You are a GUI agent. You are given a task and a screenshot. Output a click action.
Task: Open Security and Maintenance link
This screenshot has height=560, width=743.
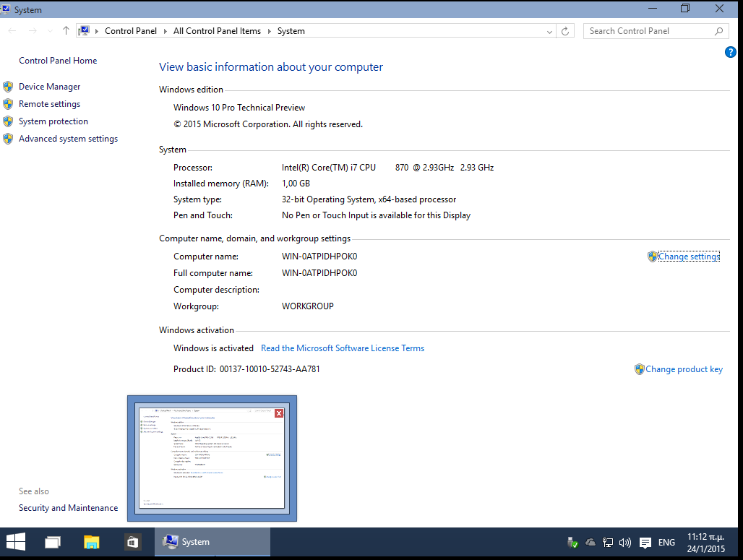68,508
